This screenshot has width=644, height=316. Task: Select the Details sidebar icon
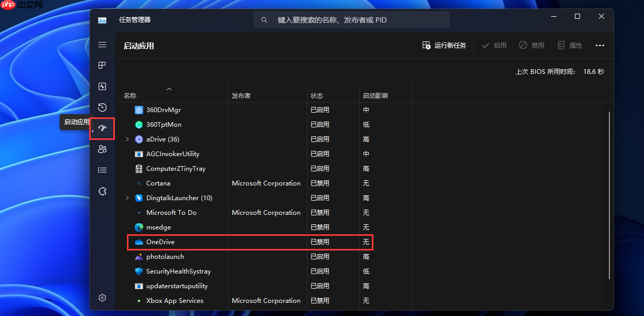coord(102,170)
